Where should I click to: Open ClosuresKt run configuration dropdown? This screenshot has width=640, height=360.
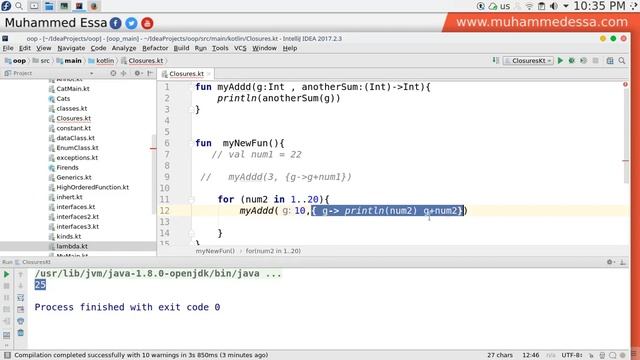coord(528,60)
